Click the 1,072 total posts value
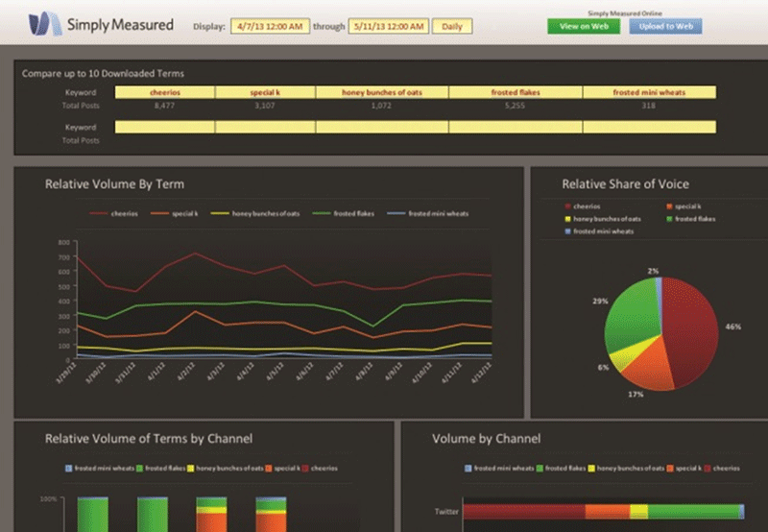768x532 pixels. tap(381, 106)
